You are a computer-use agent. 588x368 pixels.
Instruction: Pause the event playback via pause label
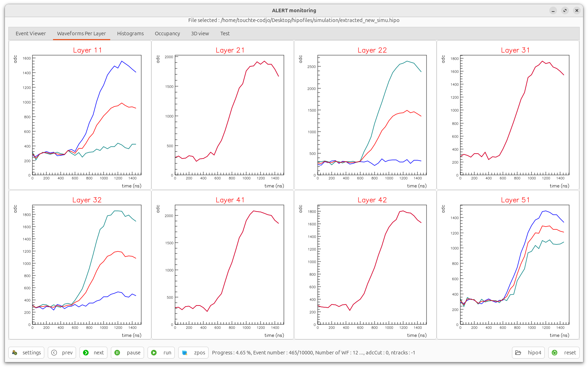coord(134,353)
